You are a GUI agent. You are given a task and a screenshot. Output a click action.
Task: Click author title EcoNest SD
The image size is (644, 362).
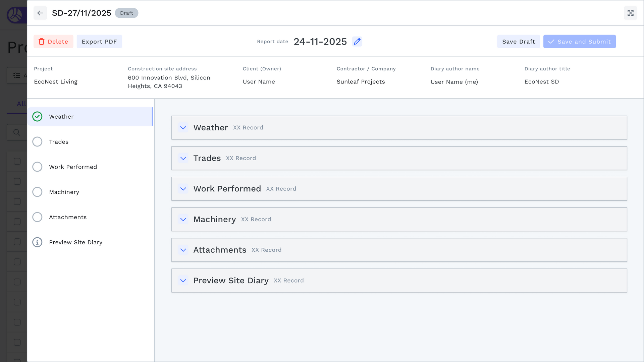pyautogui.click(x=542, y=82)
